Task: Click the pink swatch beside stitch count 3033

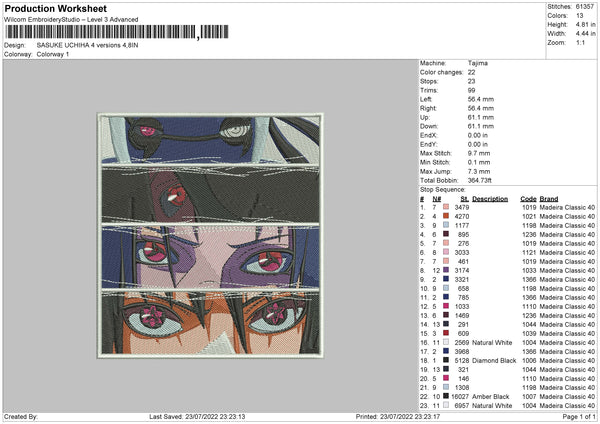Action: click(446, 252)
